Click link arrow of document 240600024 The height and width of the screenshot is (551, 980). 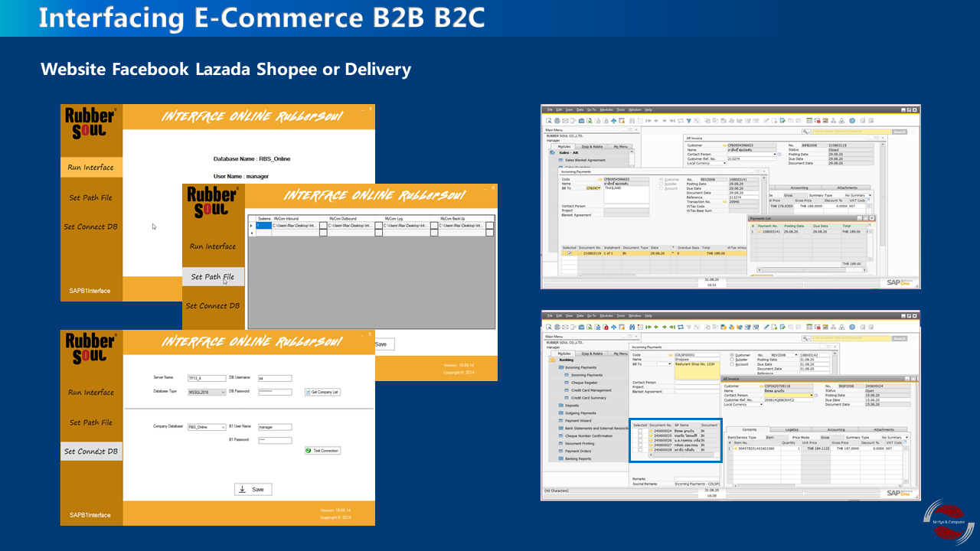pos(651,431)
